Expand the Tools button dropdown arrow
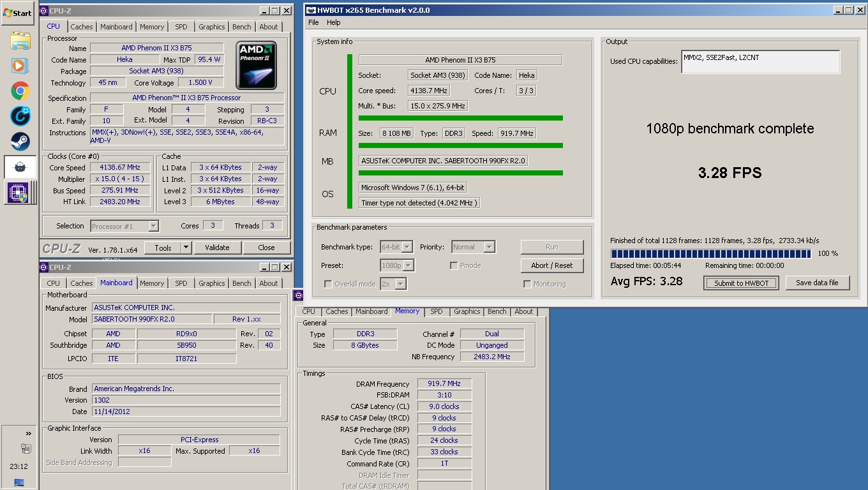Image resolution: width=868 pixels, height=490 pixels. [186, 248]
